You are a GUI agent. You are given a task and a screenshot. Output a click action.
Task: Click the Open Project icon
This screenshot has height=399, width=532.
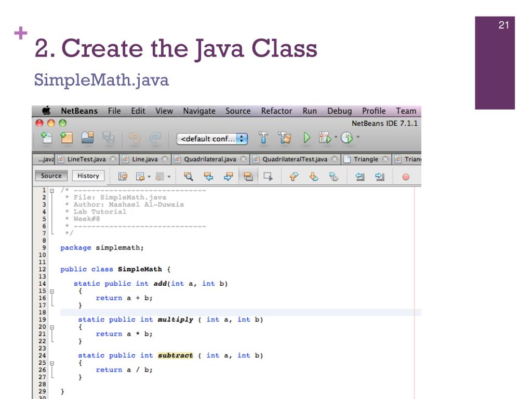[x=87, y=138]
